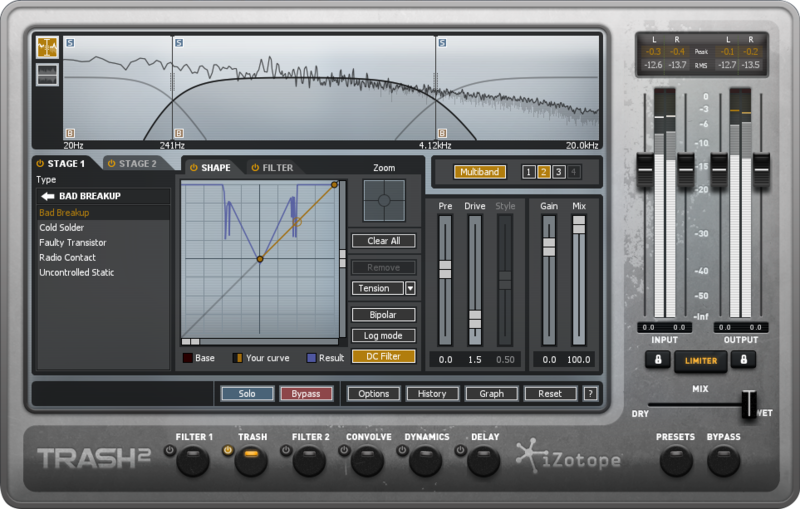
Task: Open the Convolve module knob
Action: pyautogui.click(x=367, y=461)
